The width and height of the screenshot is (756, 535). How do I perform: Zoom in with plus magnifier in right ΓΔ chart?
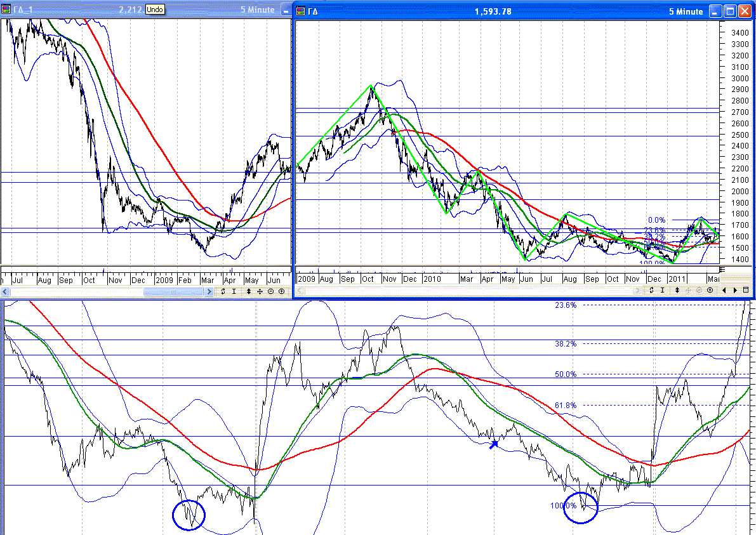click(x=710, y=290)
